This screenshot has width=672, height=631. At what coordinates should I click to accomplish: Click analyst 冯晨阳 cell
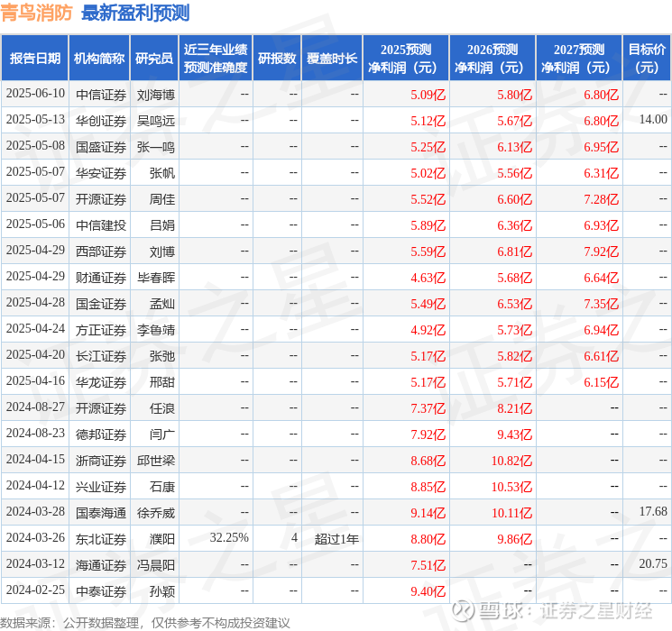tap(155, 565)
